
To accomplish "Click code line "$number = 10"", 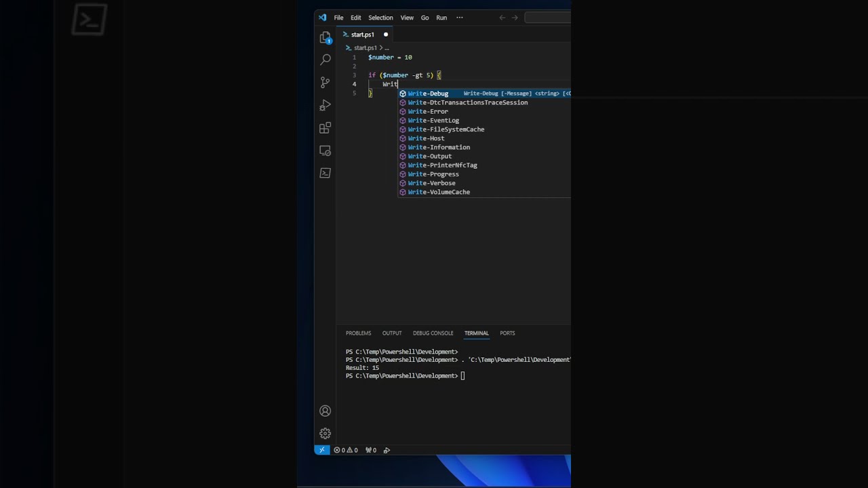I will point(390,58).
